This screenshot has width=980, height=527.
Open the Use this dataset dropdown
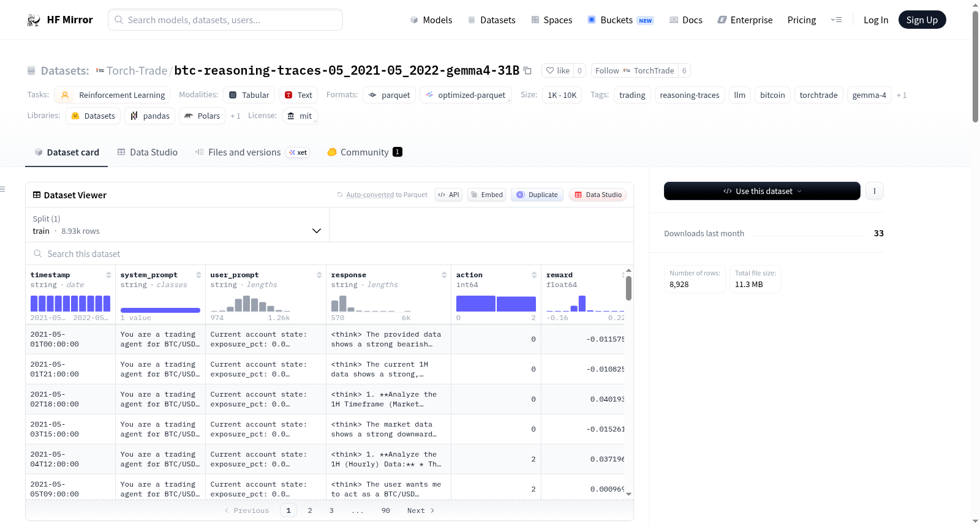pos(762,191)
